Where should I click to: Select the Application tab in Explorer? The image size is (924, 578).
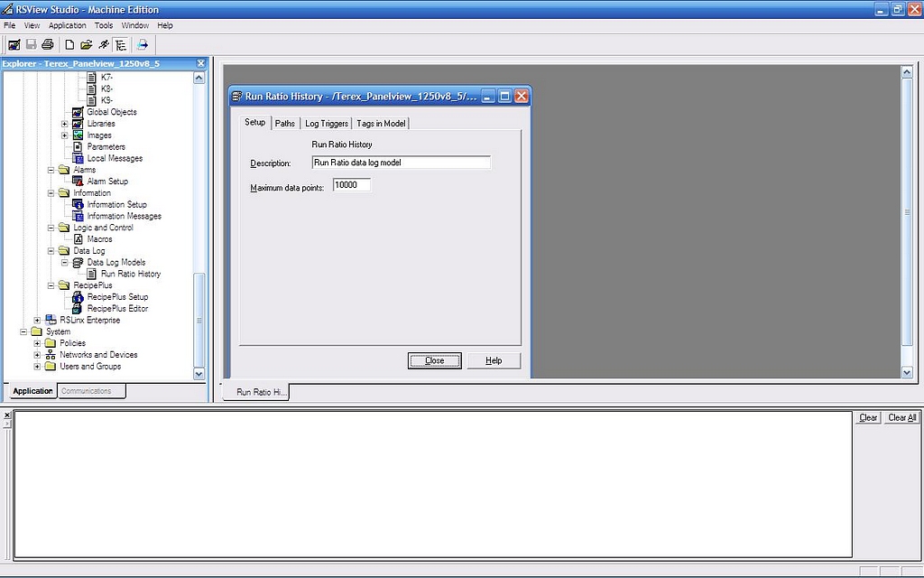click(x=32, y=391)
